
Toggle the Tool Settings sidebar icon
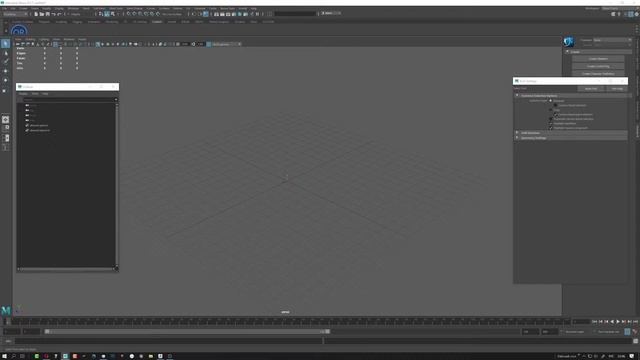click(631, 14)
